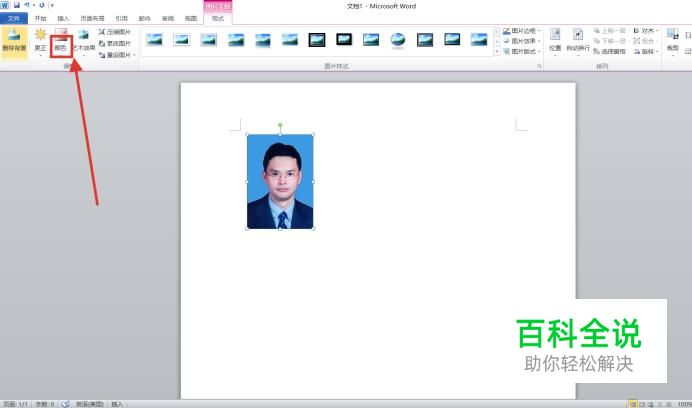692x408 pixels.
Task: Apply the eleventh picture style thumbnail
Action: (x=425, y=40)
